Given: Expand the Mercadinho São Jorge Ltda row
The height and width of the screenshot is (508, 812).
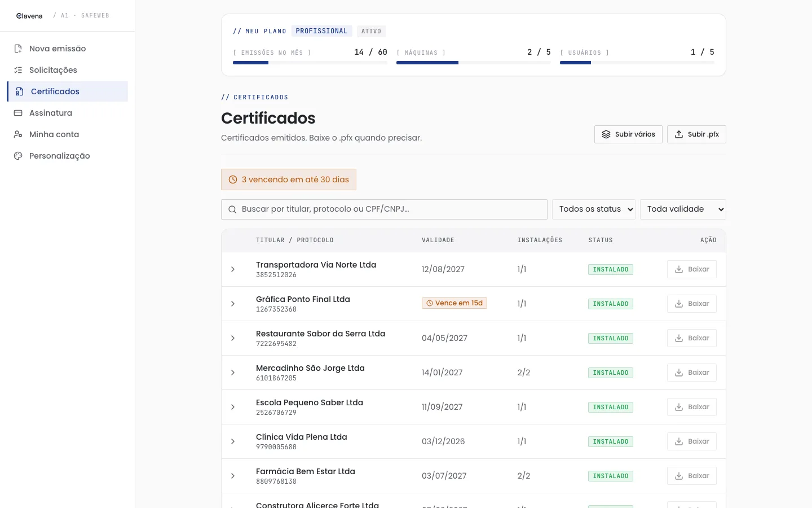Looking at the screenshot, I should point(233,373).
